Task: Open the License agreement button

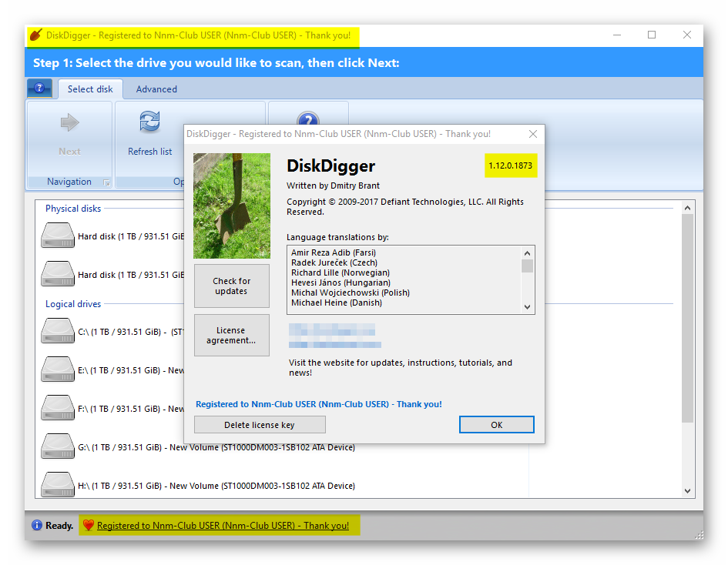Action: coord(232,335)
